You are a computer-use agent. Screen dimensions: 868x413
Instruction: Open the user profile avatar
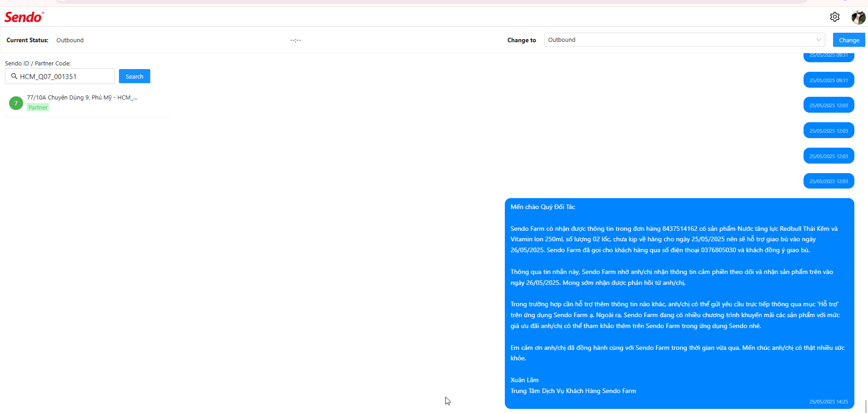(858, 17)
